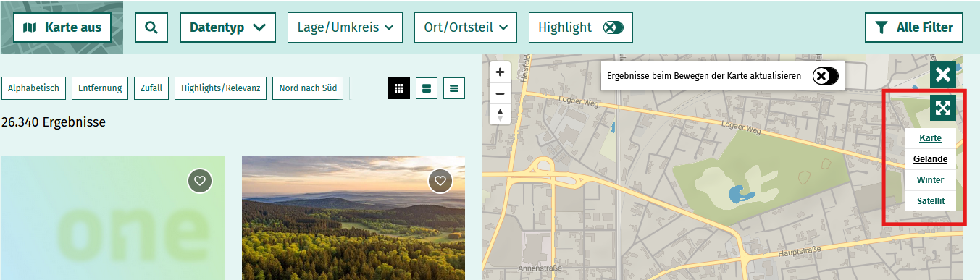The height and width of the screenshot is (280, 980).
Task: Reset map orientation with compass arrow
Action: click(500, 114)
